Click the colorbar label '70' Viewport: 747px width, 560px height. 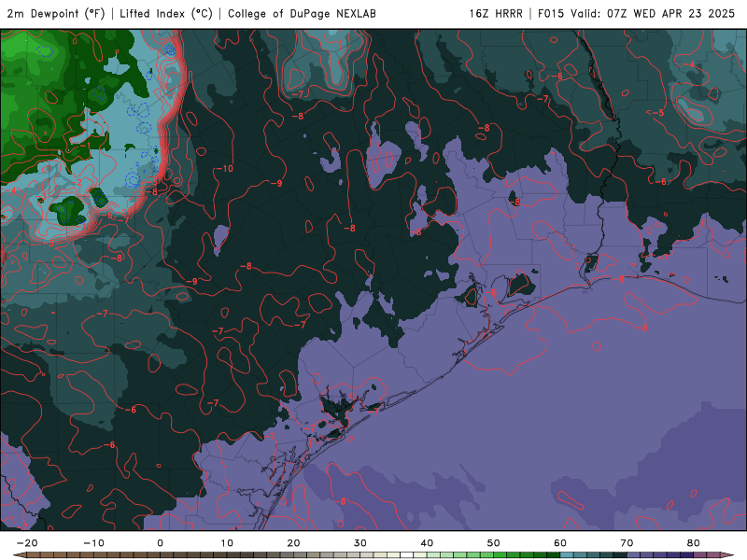627,543
